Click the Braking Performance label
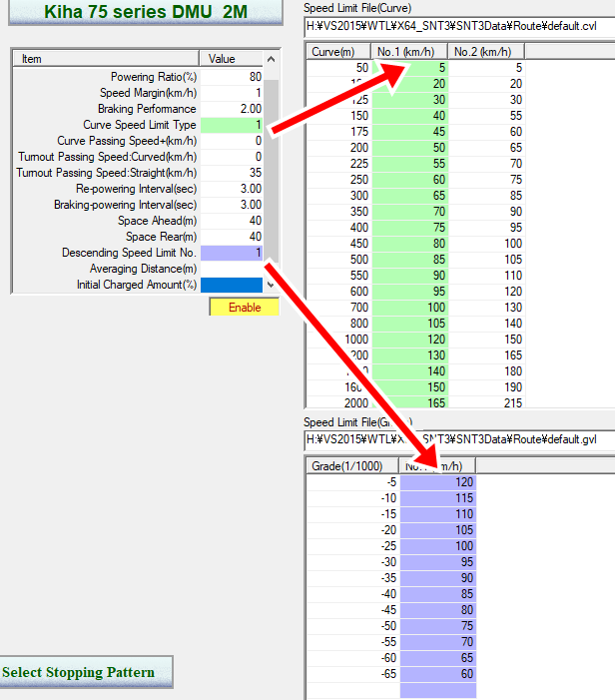Image resolution: width=615 pixels, height=700 pixels. [147, 109]
